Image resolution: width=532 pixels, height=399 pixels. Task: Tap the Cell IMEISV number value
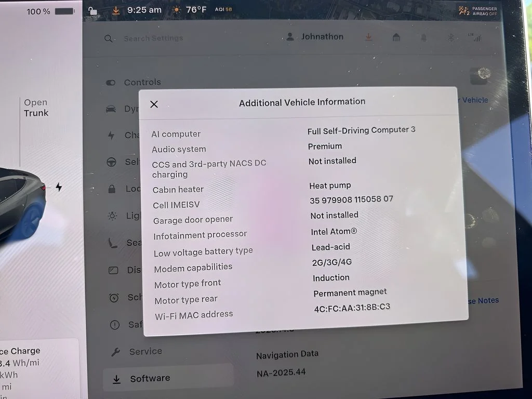[352, 199]
